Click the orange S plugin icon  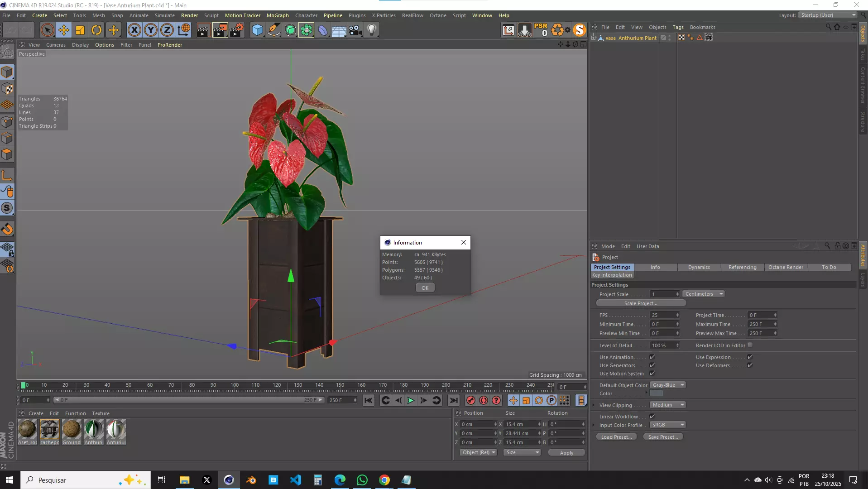pos(579,30)
